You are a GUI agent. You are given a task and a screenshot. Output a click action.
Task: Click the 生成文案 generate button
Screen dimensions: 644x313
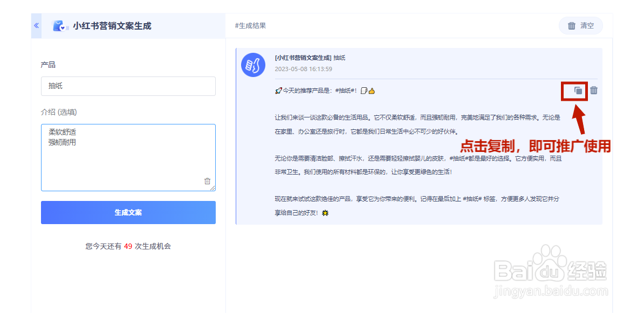(128, 212)
